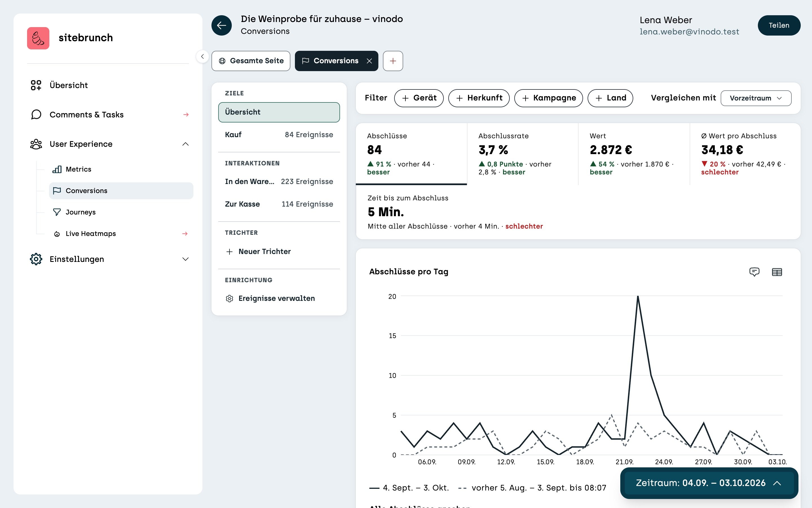Select the Abschlüsse metric card
Image resolution: width=812 pixels, height=508 pixels.
(411, 154)
